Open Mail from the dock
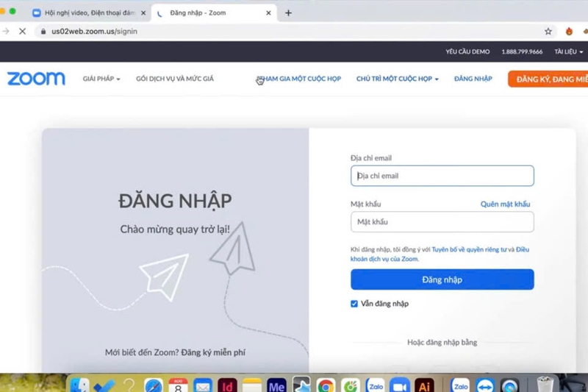This screenshot has height=392, width=588. (x=203, y=385)
